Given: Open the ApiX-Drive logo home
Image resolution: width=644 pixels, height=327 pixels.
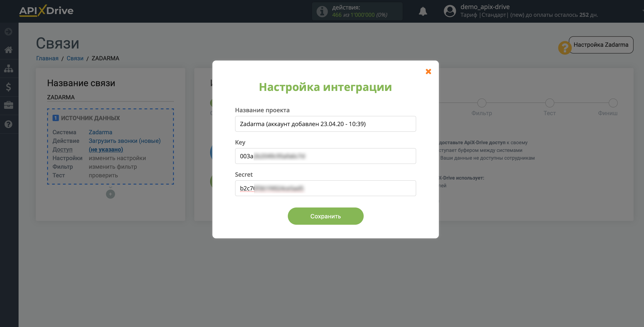Looking at the screenshot, I should [x=46, y=11].
